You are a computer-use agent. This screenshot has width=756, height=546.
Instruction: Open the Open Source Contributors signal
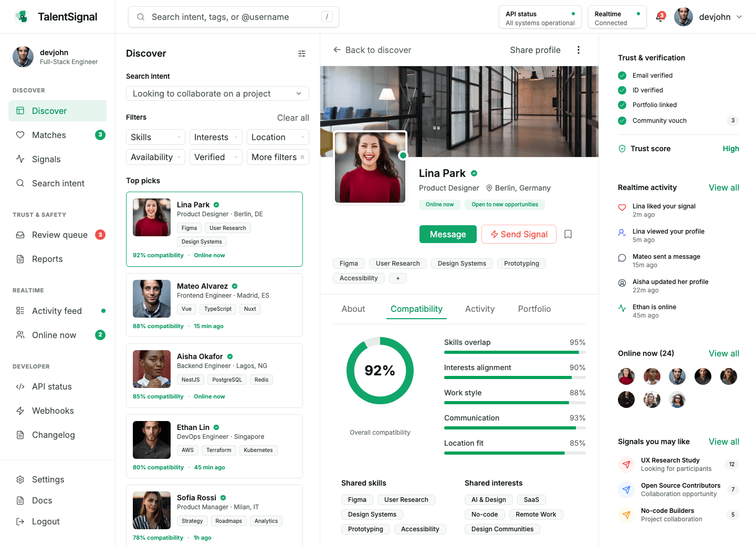pyautogui.click(x=678, y=490)
